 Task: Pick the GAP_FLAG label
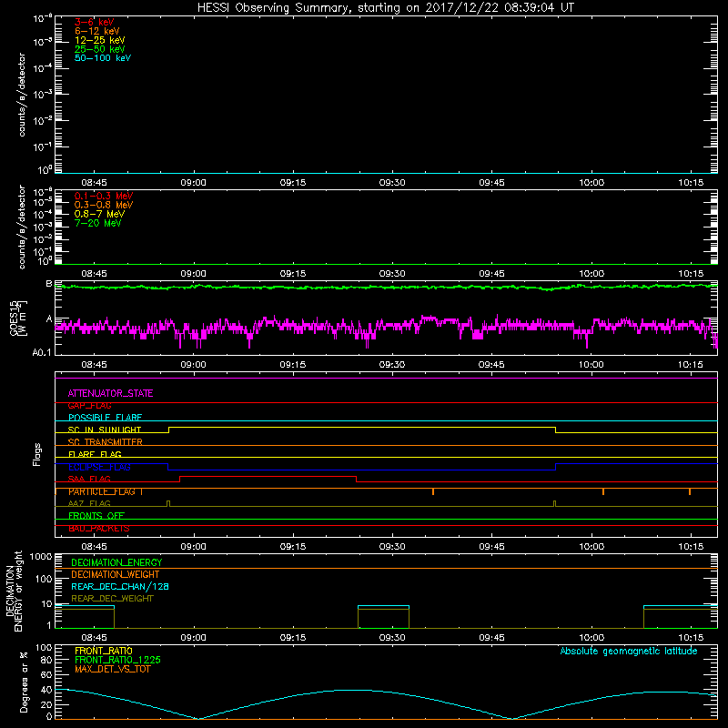click(x=89, y=406)
